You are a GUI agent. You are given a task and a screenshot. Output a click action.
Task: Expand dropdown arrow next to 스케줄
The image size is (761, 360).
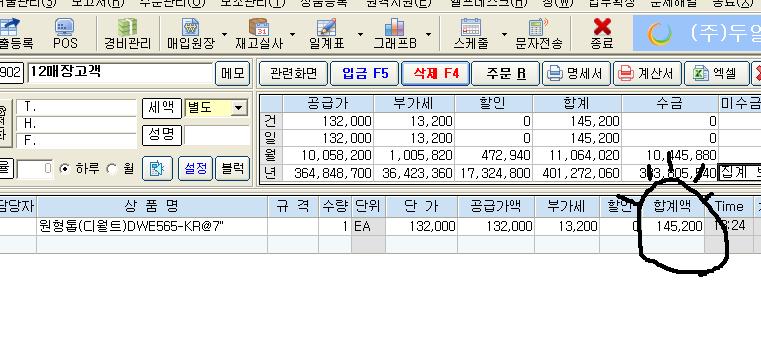504,34
